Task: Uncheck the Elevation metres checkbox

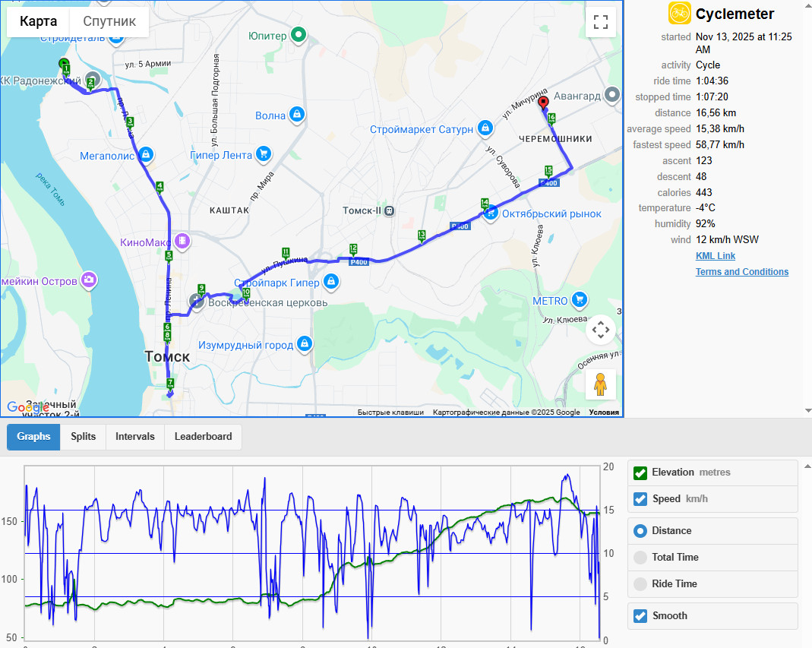Action: click(x=640, y=473)
